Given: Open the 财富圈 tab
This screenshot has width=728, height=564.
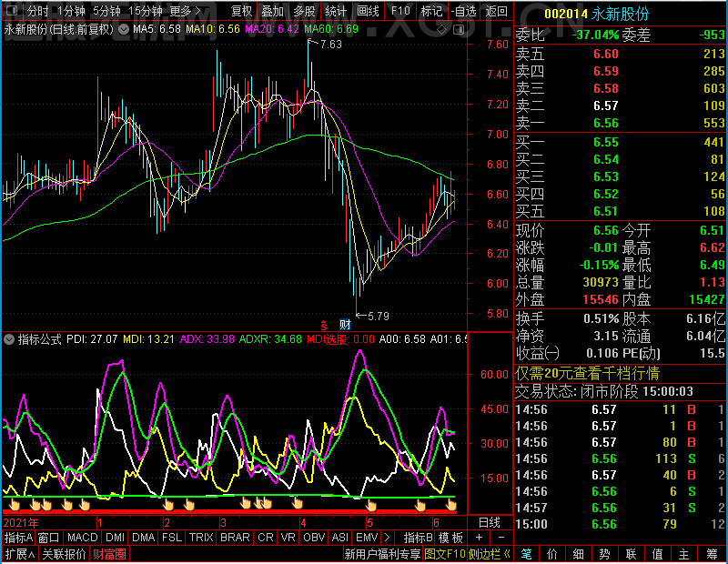Looking at the screenshot, I should [109, 554].
